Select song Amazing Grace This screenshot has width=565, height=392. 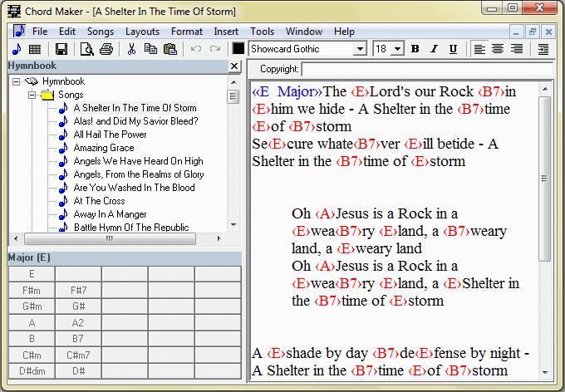click(104, 148)
